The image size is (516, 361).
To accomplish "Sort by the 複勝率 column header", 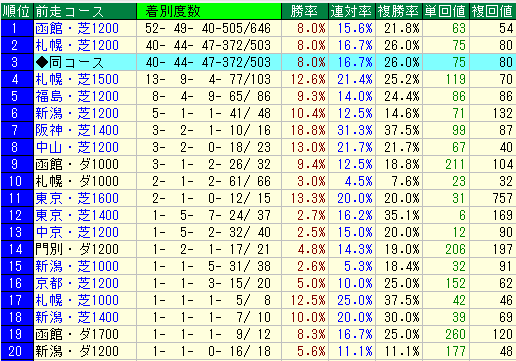I will (399, 11).
